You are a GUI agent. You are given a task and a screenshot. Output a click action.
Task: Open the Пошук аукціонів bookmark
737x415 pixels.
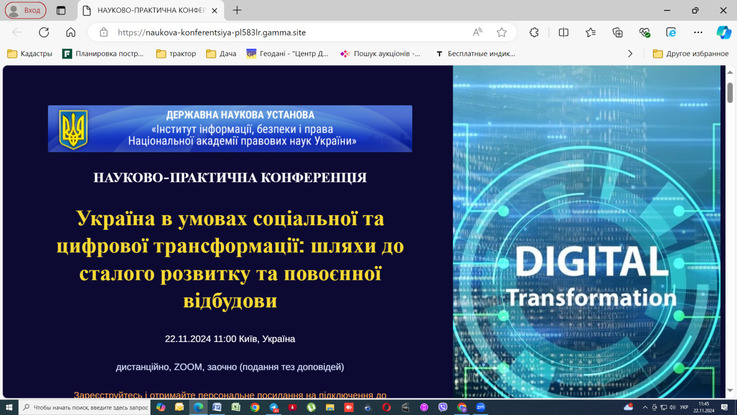pos(381,53)
